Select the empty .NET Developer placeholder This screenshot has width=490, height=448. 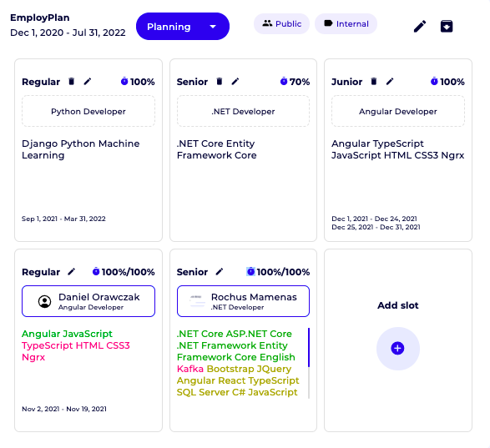(243, 111)
